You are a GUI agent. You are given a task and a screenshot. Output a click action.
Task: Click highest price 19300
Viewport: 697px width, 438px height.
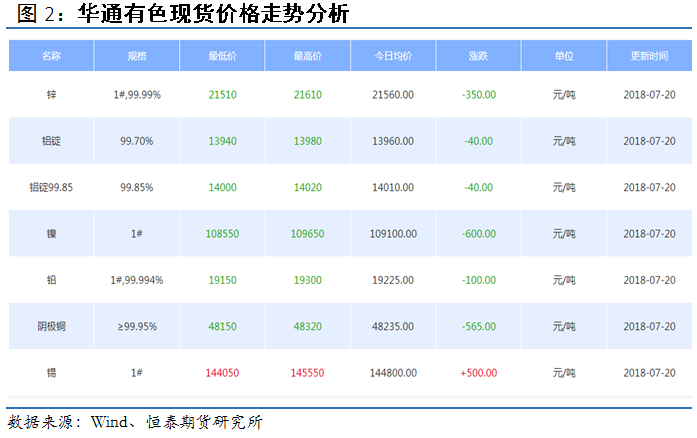coord(308,280)
